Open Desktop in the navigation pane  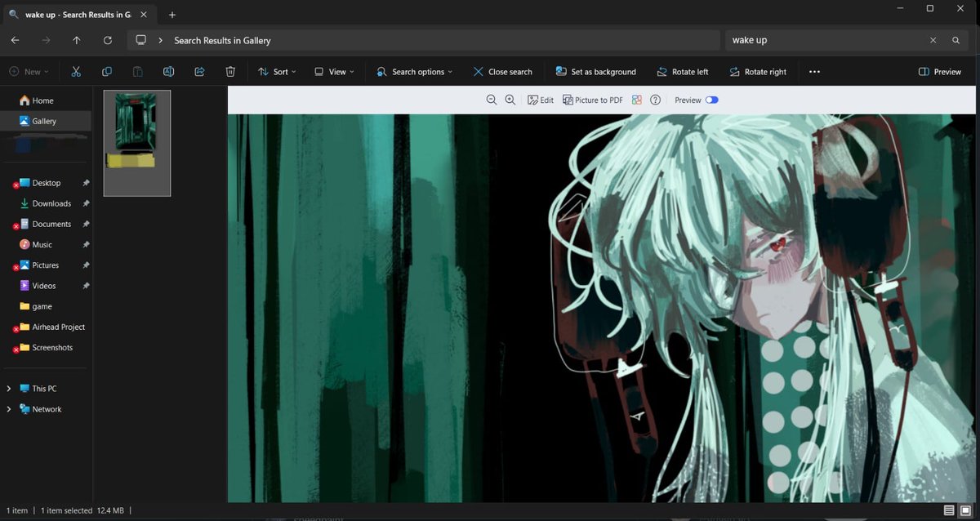pyautogui.click(x=47, y=183)
